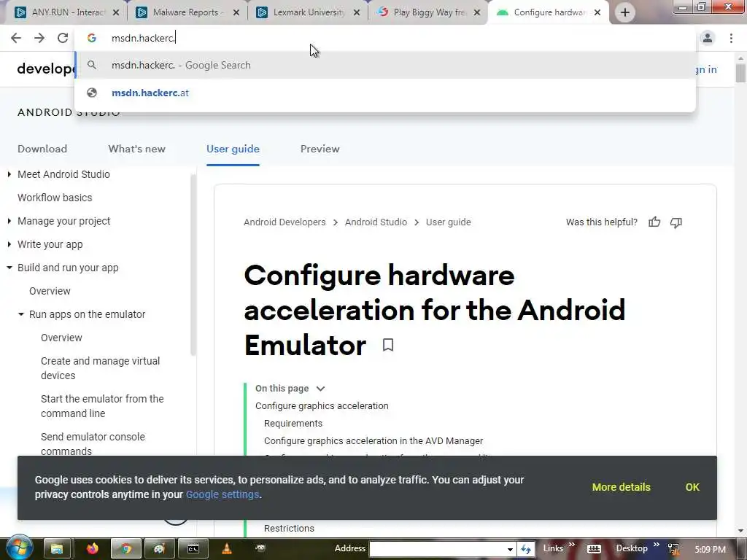The height and width of the screenshot is (560, 747).
Task: Expand the Desktop toolbar chevron
Action: click(x=656, y=544)
